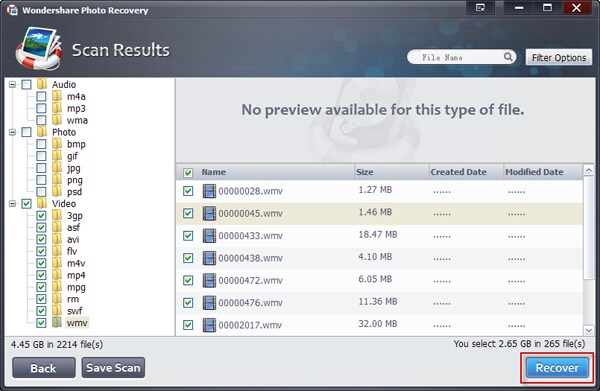The image size is (600, 391).
Task: Select the flv folder icon
Action: pyautogui.click(x=57, y=251)
